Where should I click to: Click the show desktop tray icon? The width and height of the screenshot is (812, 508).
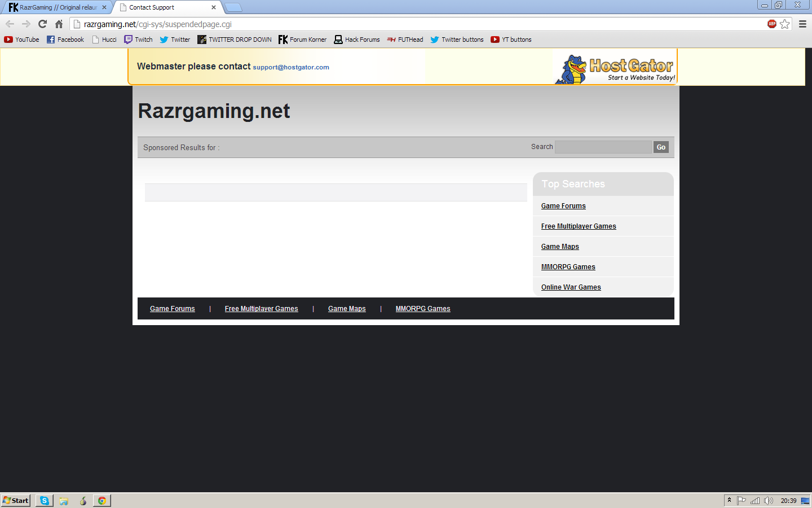(x=805, y=501)
